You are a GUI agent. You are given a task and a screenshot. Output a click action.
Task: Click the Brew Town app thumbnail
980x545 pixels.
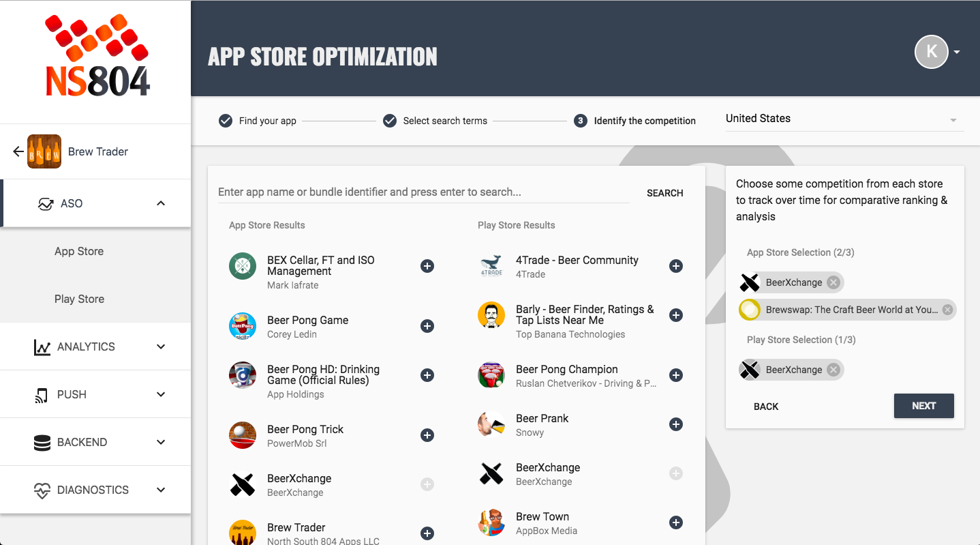click(491, 522)
